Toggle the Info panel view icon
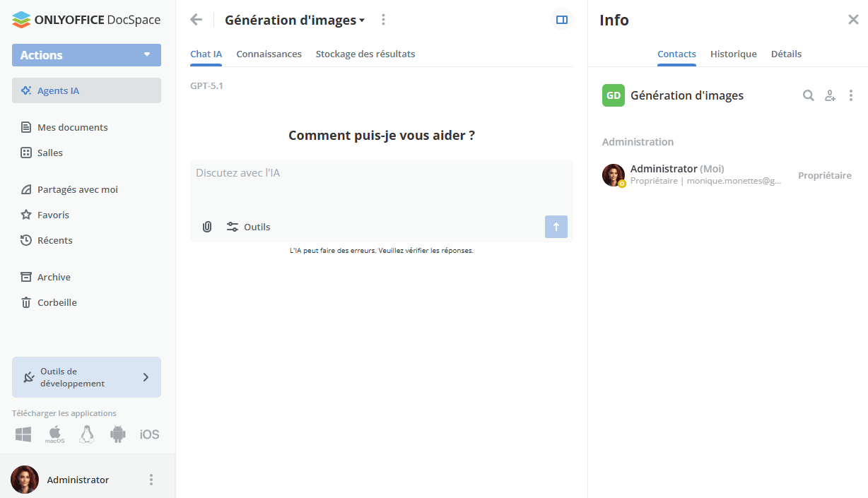The width and height of the screenshot is (868, 498). point(562,20)
